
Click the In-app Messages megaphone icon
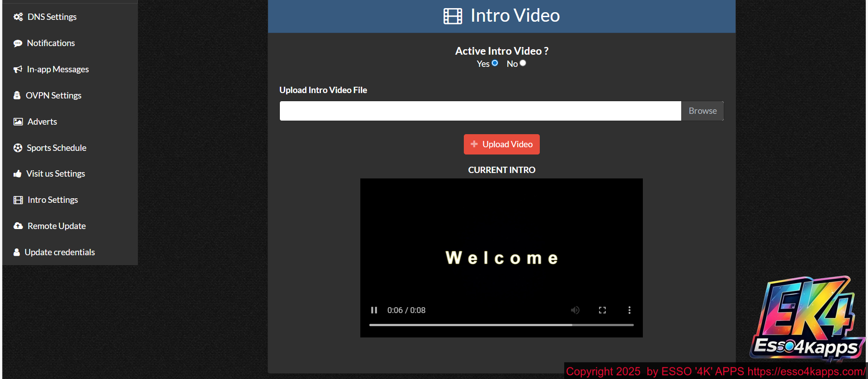[18, 70]
